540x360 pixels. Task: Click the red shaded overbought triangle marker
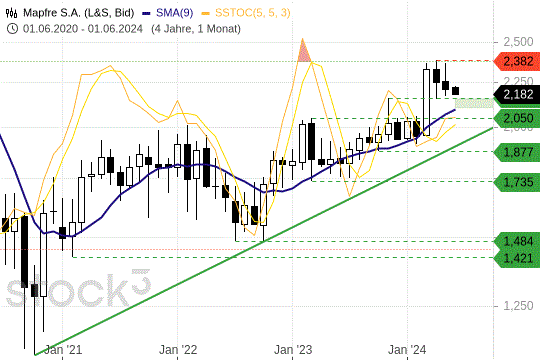[x=304, y=51]
